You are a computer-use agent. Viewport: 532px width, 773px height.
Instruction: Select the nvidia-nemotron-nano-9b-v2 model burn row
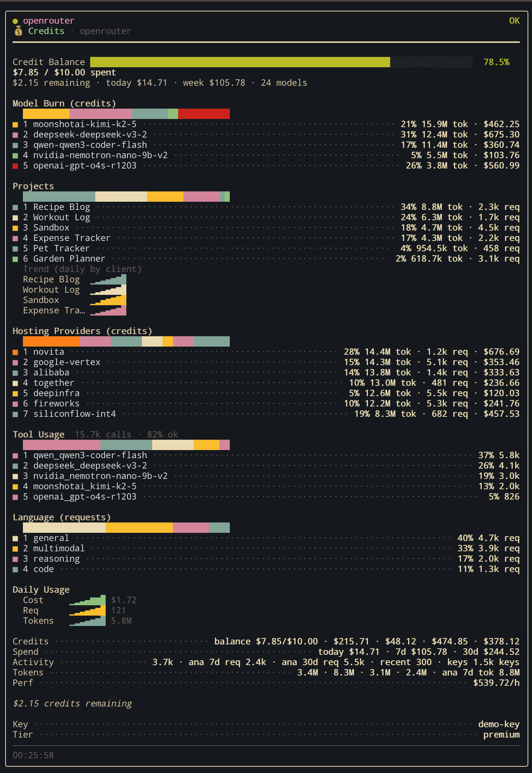point(266,155)
